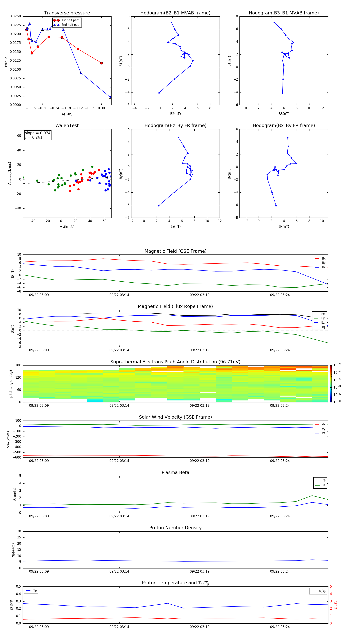Click the 'Transverse pressure' plot title
Viewport: 351px width, 644px height.
coord(67,13)
